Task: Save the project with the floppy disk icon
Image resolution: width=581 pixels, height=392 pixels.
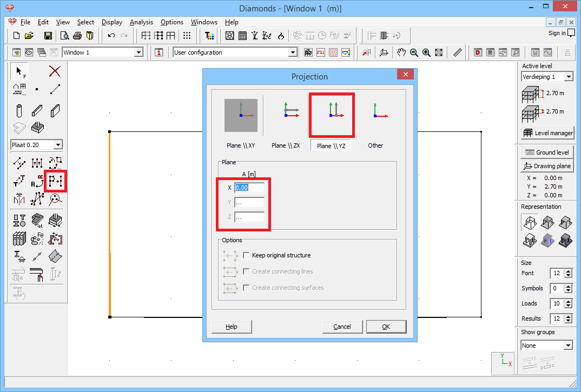Action: coord(48,36)
